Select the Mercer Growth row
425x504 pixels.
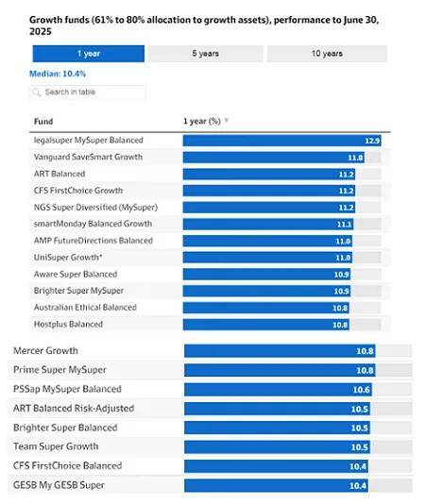[x=210, y=351]
